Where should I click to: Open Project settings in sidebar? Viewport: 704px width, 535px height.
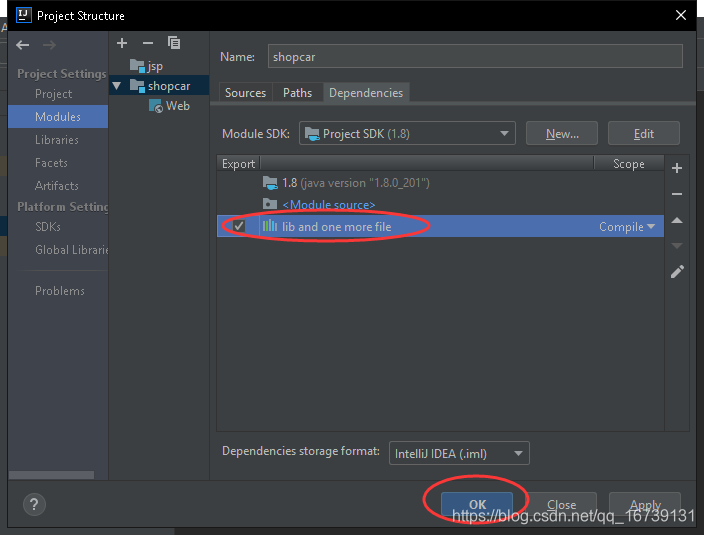point(53,94)
